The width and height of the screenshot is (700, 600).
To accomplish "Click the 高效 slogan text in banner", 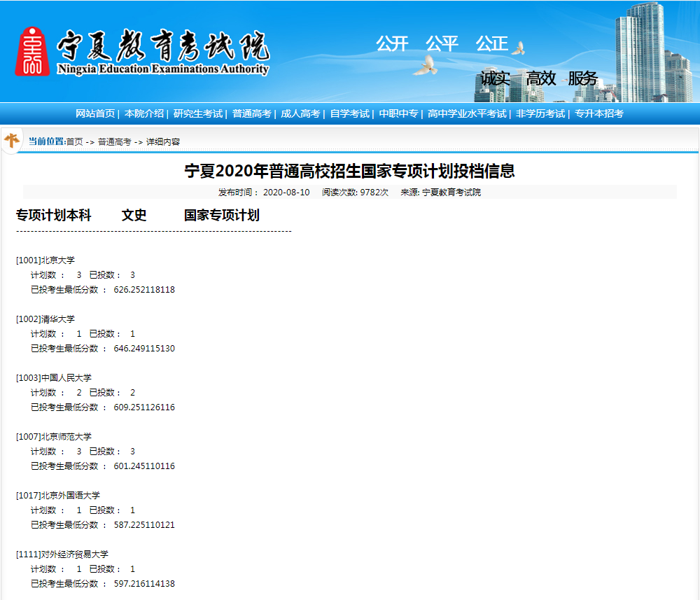I will pos(541,78).
